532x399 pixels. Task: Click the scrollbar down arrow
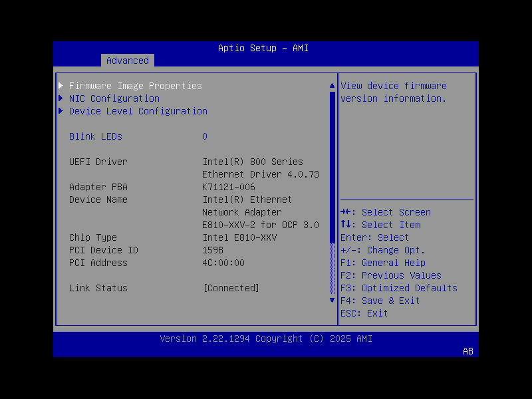coord(332,300)
